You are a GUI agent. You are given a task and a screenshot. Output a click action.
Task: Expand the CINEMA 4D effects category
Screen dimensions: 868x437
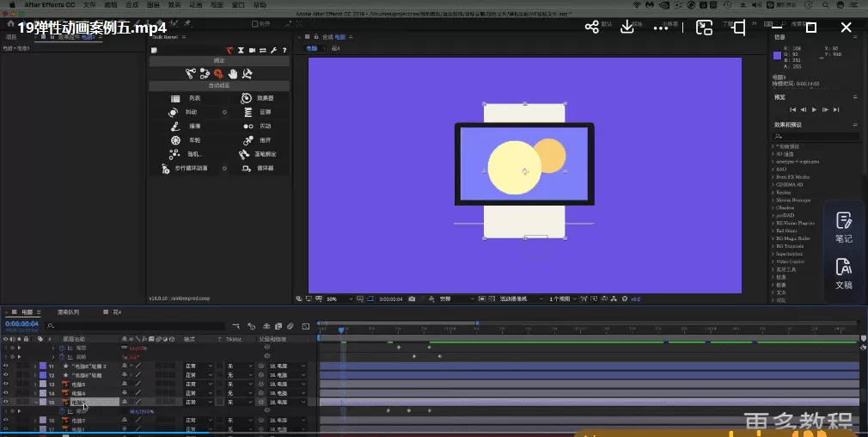pos(773,184)
